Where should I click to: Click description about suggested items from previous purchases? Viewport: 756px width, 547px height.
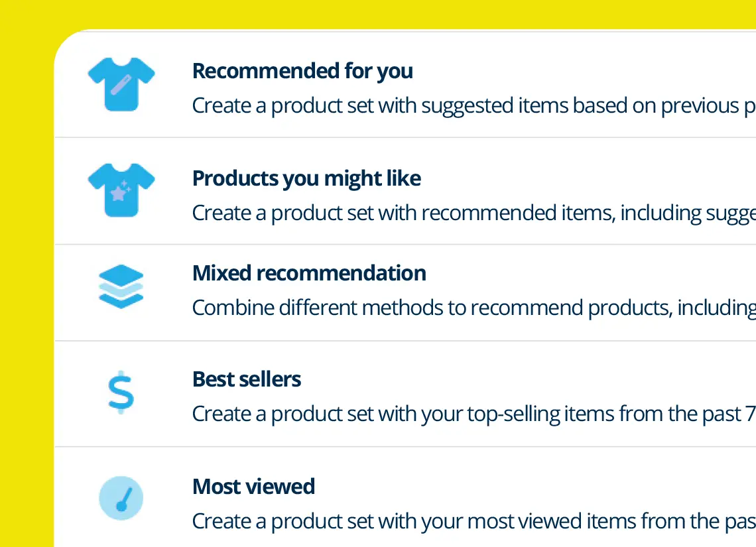click(x=473, y=105)
